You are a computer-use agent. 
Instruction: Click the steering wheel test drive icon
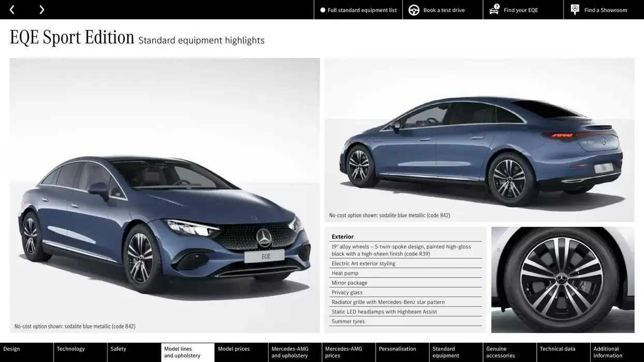pyautogui.click(x=414, y=10)
